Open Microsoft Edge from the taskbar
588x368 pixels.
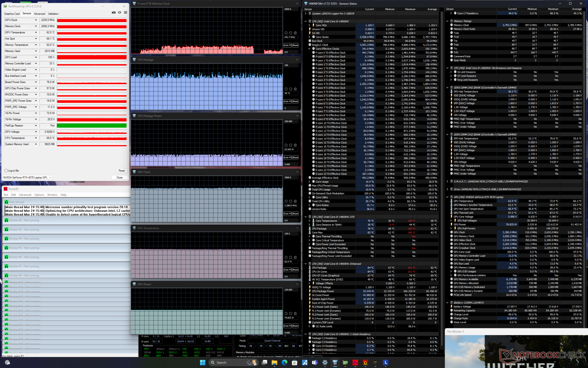(285, 362)
